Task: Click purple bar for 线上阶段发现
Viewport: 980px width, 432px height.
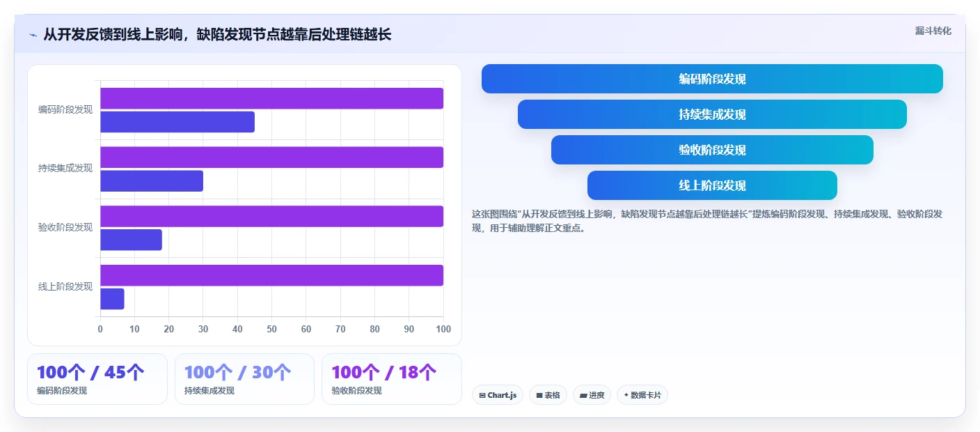Action: click(271, 275)
